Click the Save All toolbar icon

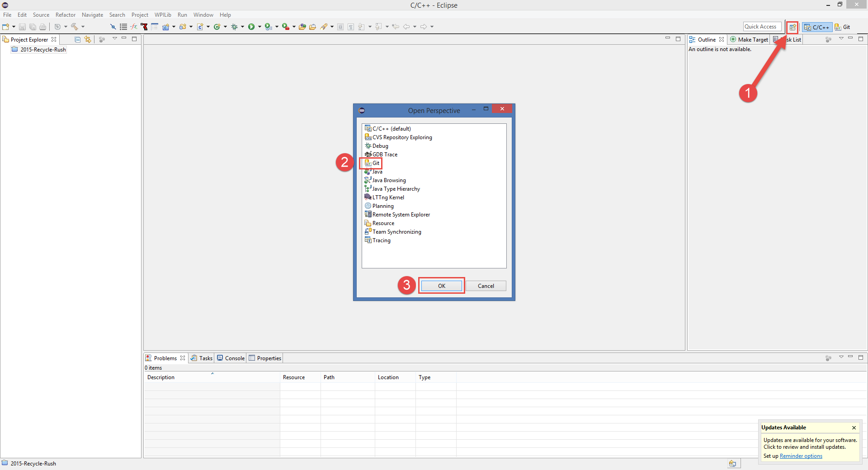tap(33, 27)
